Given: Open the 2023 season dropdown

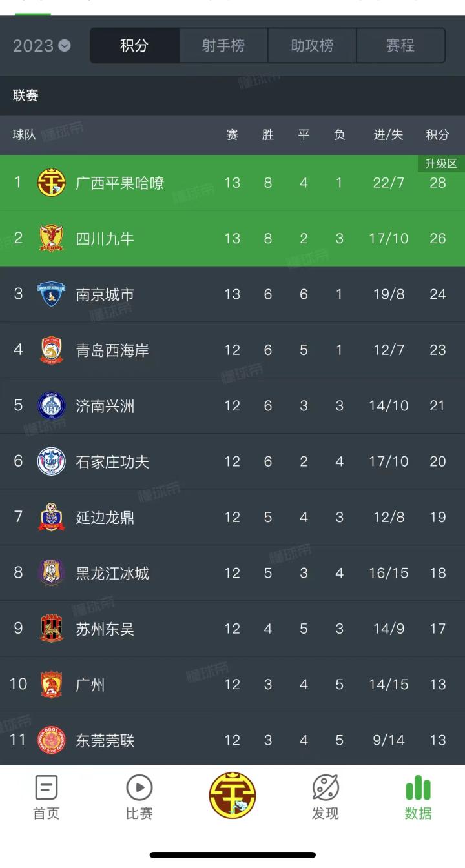Looking at the screenshot, I should [x=42, y=46].
